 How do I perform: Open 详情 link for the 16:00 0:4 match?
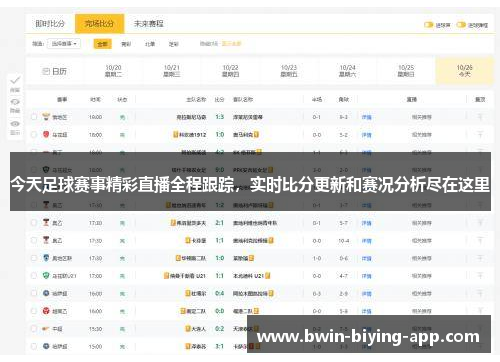(366, 293)
